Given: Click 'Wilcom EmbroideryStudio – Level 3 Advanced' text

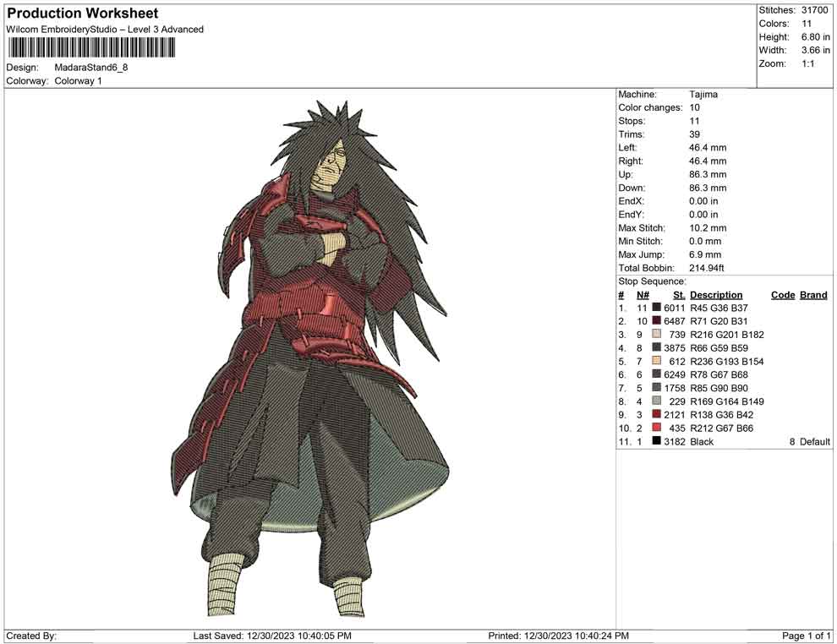Looking at the screenshot, I should (105, 30).
